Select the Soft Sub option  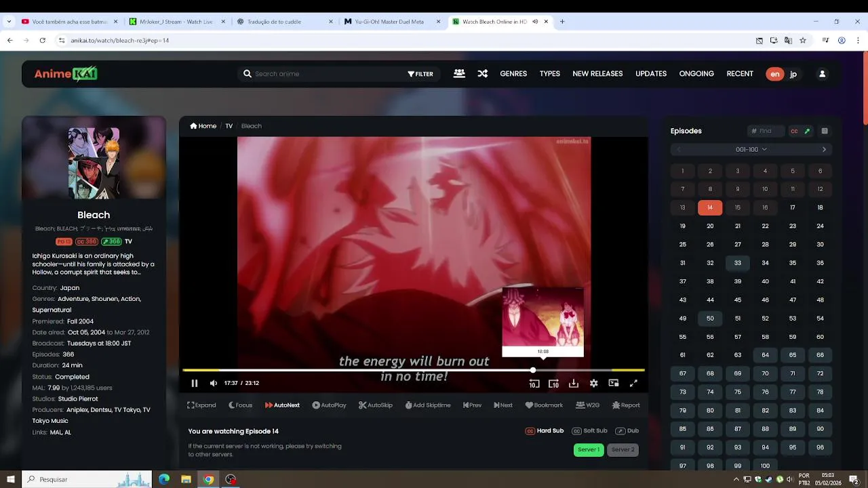(589, 431)
